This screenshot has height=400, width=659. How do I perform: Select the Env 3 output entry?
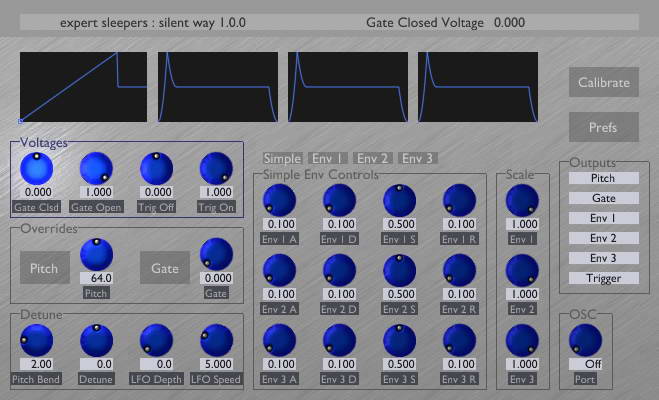point(604,258)
